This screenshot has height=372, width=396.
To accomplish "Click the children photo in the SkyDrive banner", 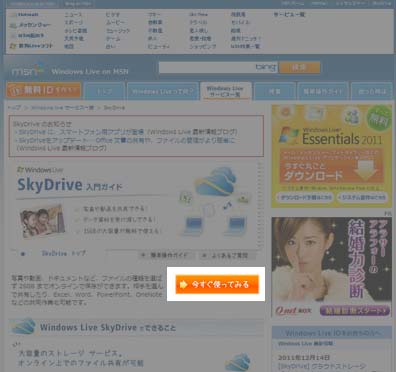I will (x=42, y=221).
